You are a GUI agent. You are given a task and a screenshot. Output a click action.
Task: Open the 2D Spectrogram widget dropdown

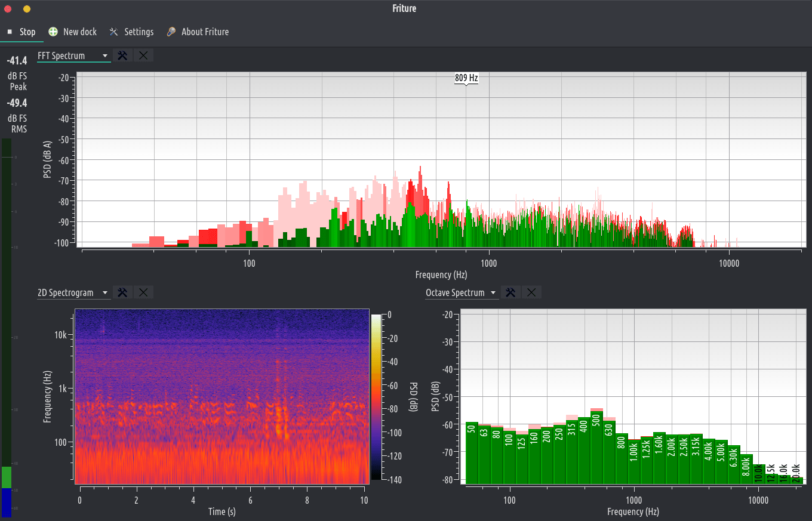(74, 292)
